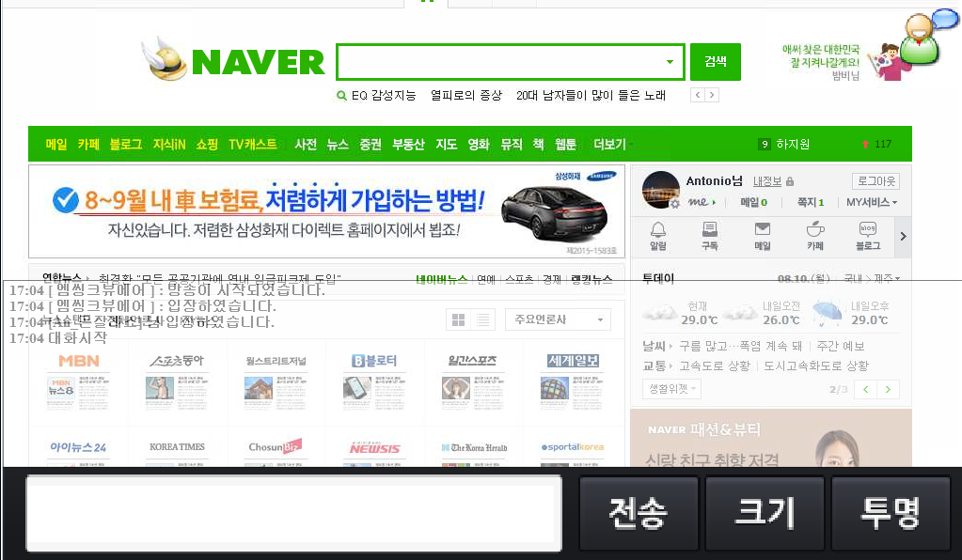
Task: Open the 쪽지 1 messages link
Action: (811, 202)
